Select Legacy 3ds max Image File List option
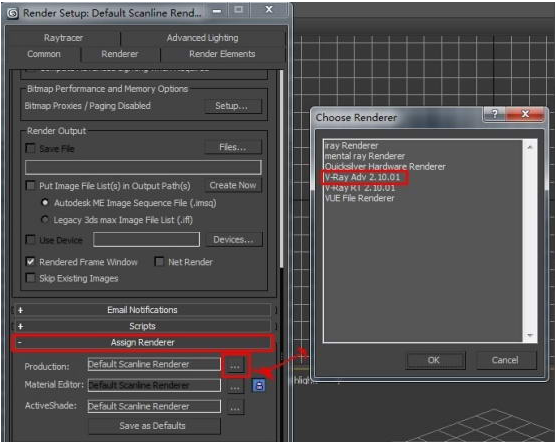 tap(45, 219)
